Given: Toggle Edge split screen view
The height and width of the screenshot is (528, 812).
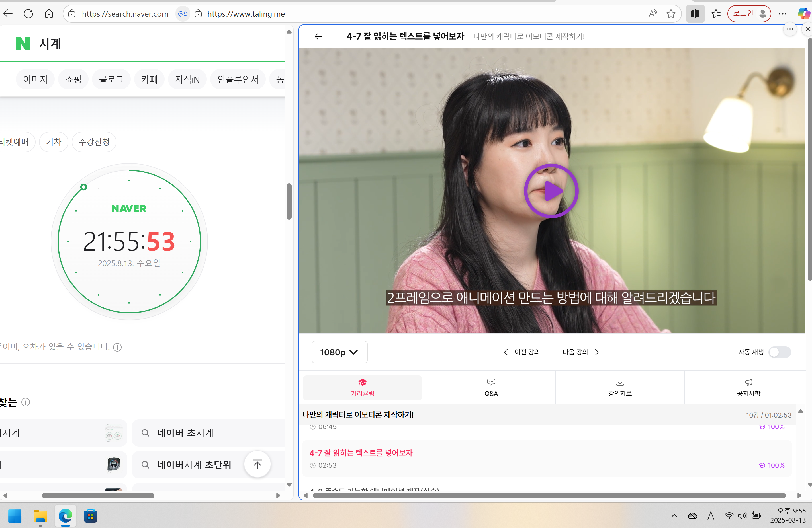Looking at the screenshot, I should 695,14.
